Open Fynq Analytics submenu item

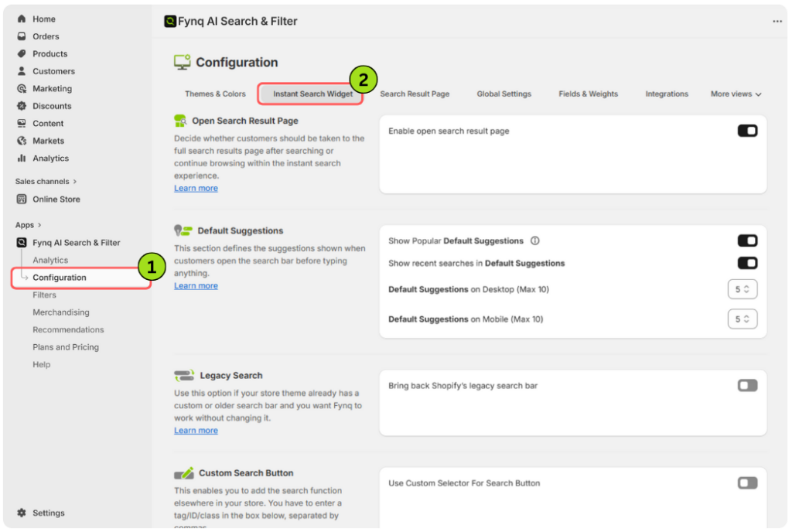[50, 260]
